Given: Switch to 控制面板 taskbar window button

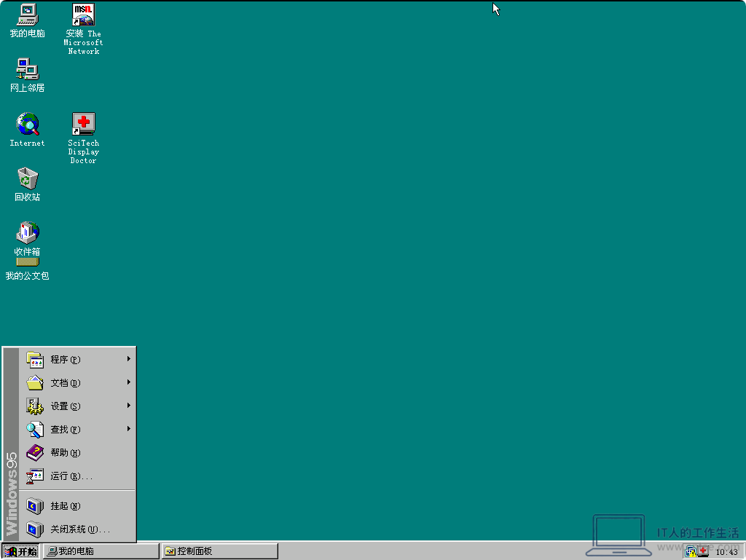Looking at the screenshot, I should pos(220,551).
